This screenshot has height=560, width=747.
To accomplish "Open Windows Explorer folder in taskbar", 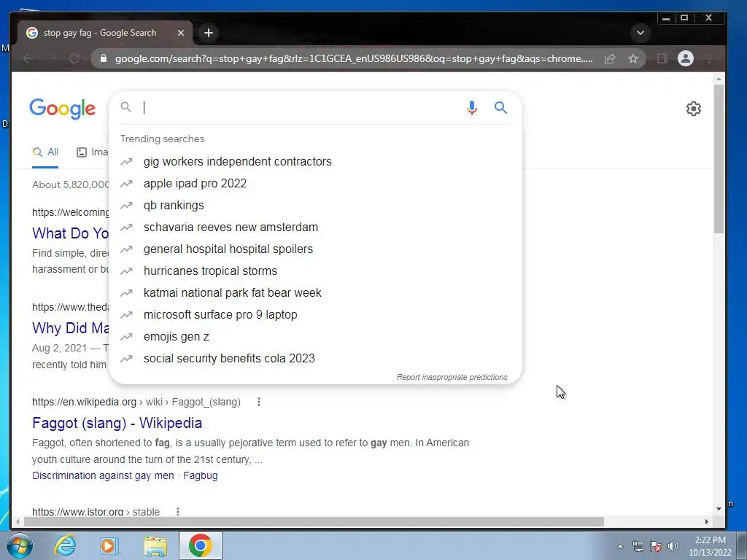I will pos(155,545).
